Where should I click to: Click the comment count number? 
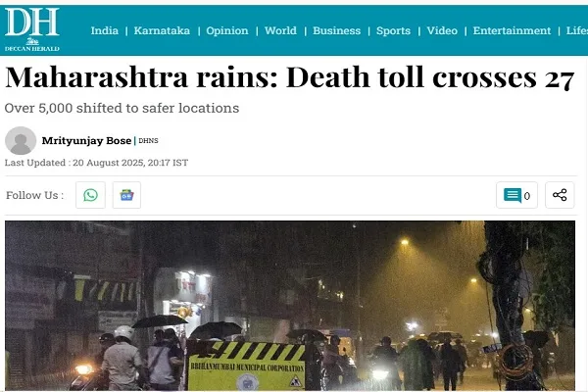(x=527, y=196)
